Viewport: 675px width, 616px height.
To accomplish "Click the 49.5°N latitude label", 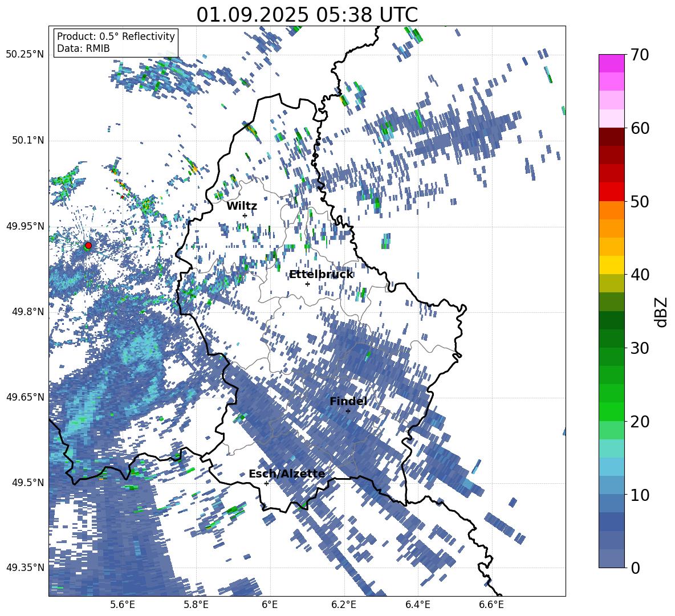I will tap(27, 482).
